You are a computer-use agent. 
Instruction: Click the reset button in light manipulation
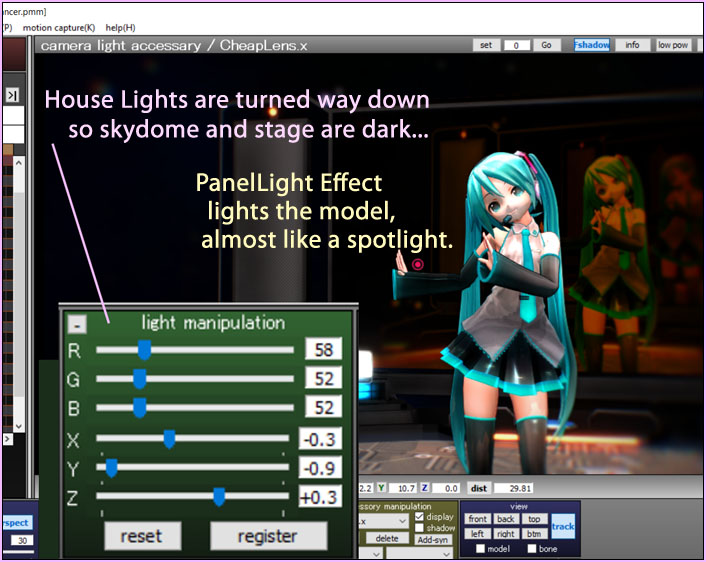143,536
